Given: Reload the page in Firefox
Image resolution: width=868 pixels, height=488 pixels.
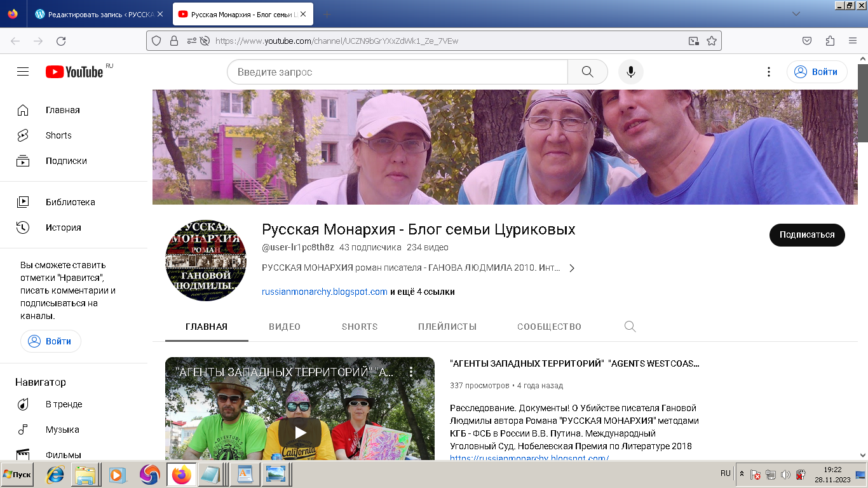Looking at the screenshot, I should 61,41.
